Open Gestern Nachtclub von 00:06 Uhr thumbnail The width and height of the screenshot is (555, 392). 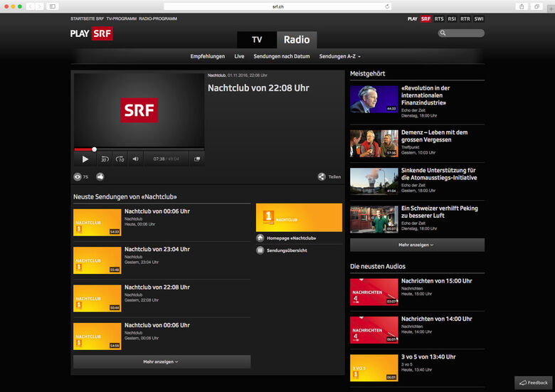[97, 336]
